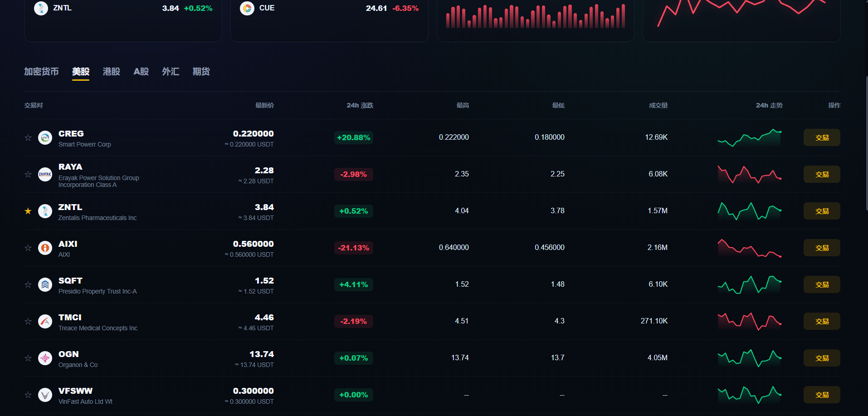Switch to the 加密货币 tab

pyautogui.click(x=41, y=72)
